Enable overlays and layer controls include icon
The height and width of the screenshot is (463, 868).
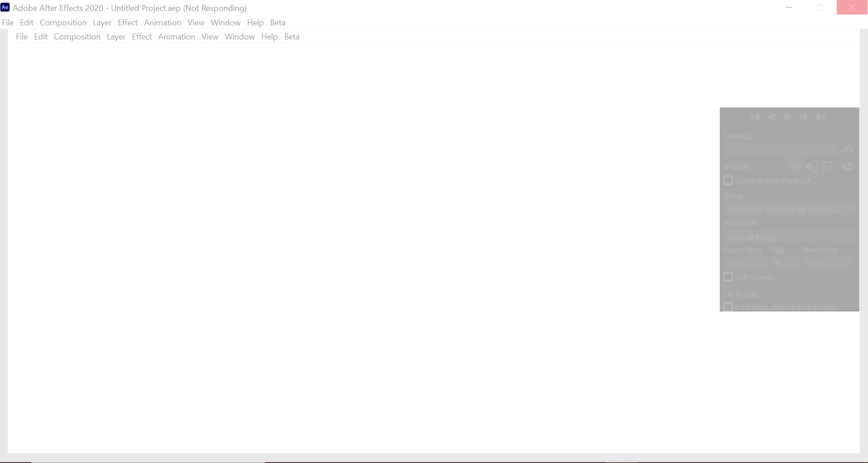pyautogui.click(x=829, y=166)
